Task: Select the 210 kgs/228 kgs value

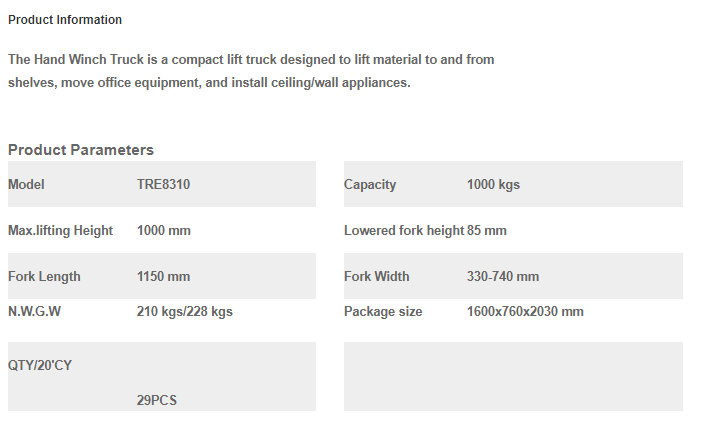Action: click(x=185, y=311)
